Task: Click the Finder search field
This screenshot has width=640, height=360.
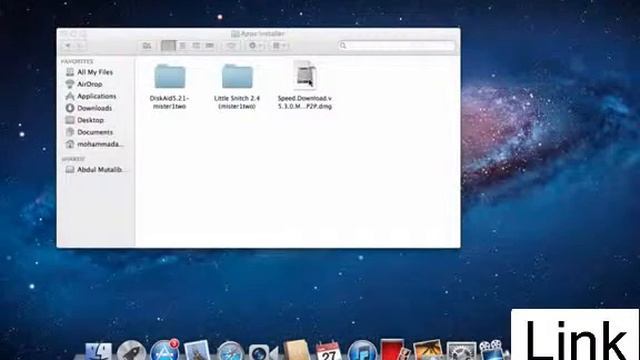Action: click(x=397, y=46)
